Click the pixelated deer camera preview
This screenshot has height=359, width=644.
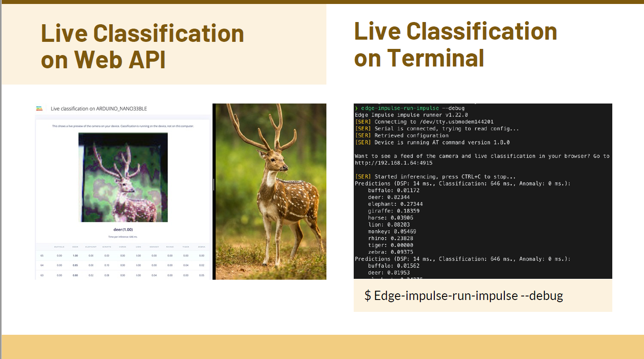point(123,177)
